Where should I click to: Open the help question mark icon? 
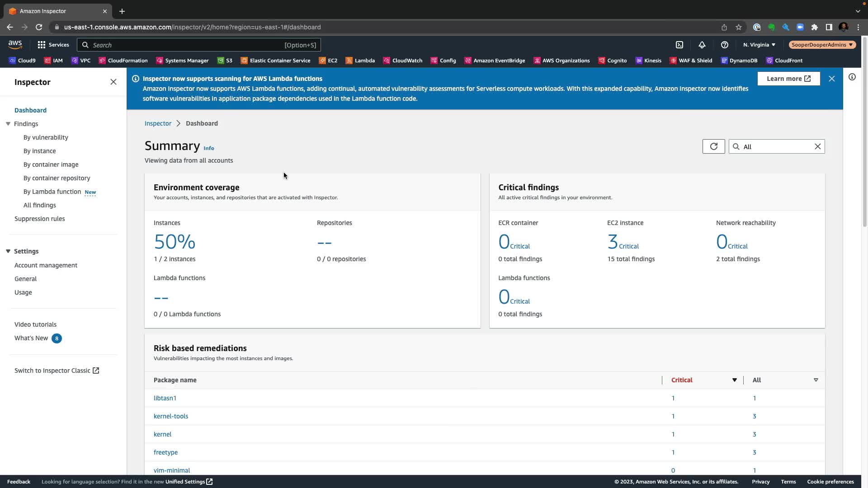point(725,45)
